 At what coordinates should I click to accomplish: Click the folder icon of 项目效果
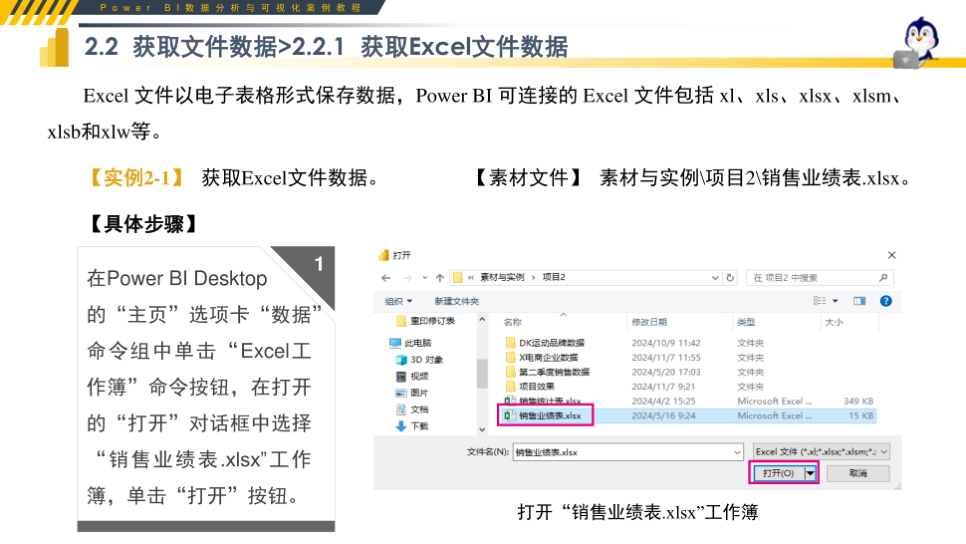tap(510, 386)
